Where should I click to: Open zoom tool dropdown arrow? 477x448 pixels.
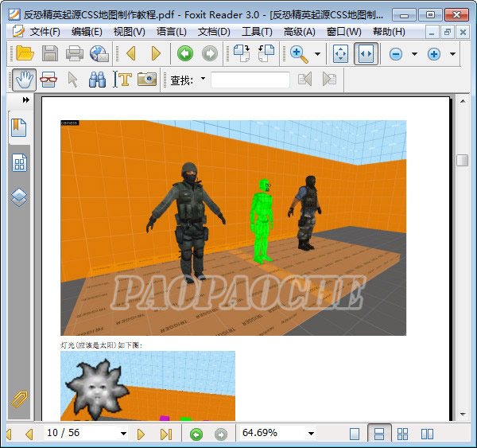tap(317, 54)
